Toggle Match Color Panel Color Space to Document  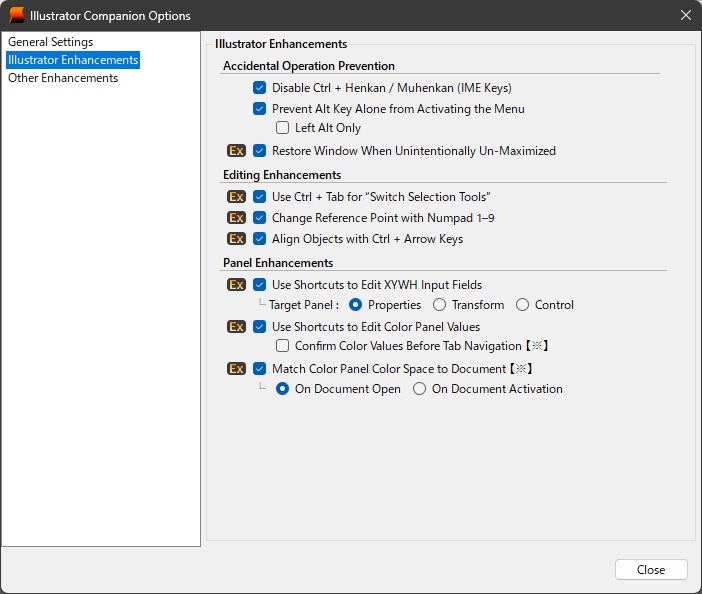[x=259, y=369]
